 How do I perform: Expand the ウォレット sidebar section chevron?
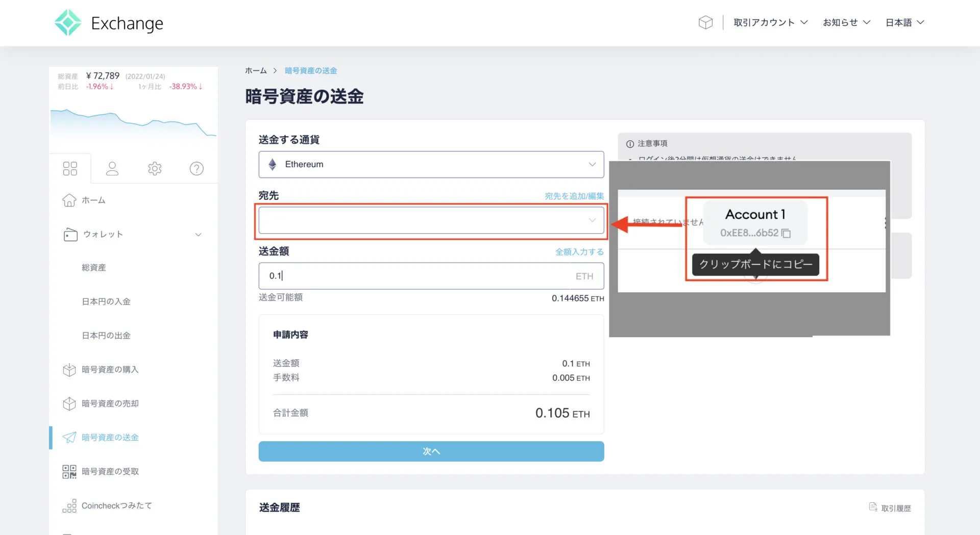(199, 234)
